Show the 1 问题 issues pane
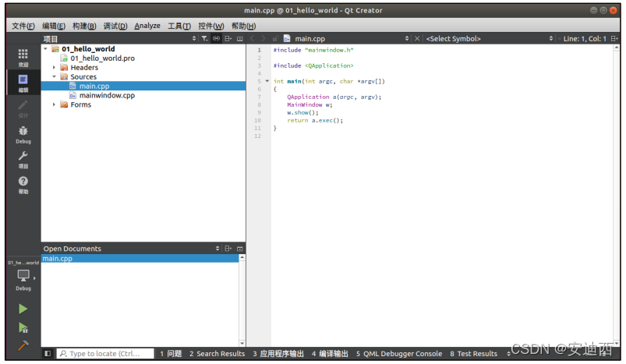626x364 pixels. pyautogui.click(x=171, y=354)
